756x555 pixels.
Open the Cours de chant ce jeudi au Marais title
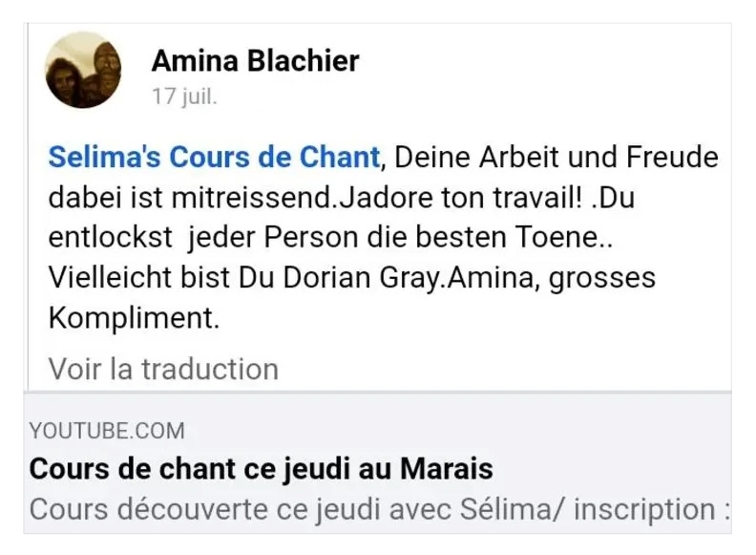(x=261, y=470)
